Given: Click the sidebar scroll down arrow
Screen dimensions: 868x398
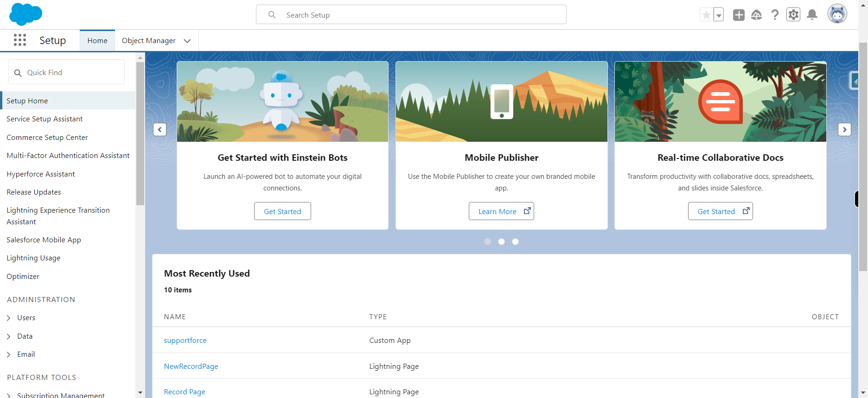Looking at the screenshot, I should coord(140,393).
